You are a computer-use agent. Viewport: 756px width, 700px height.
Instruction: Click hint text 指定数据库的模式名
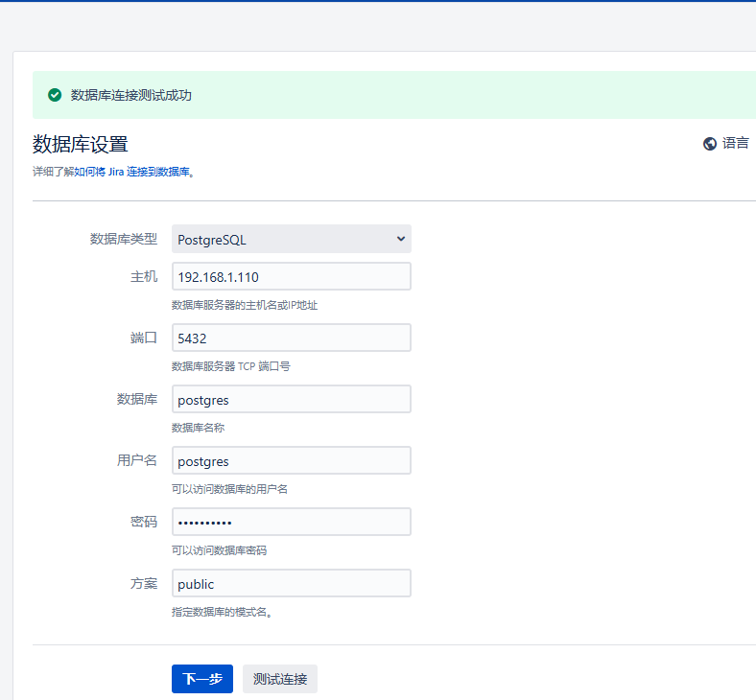[x=222, y=612]
